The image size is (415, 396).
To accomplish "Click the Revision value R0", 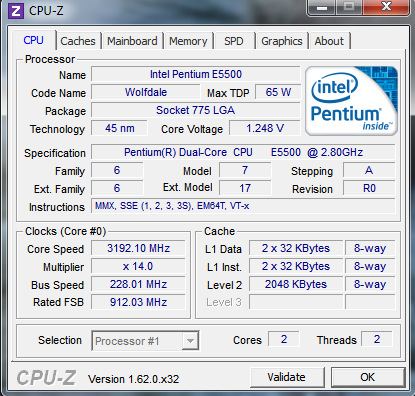I will pos(369,188).
